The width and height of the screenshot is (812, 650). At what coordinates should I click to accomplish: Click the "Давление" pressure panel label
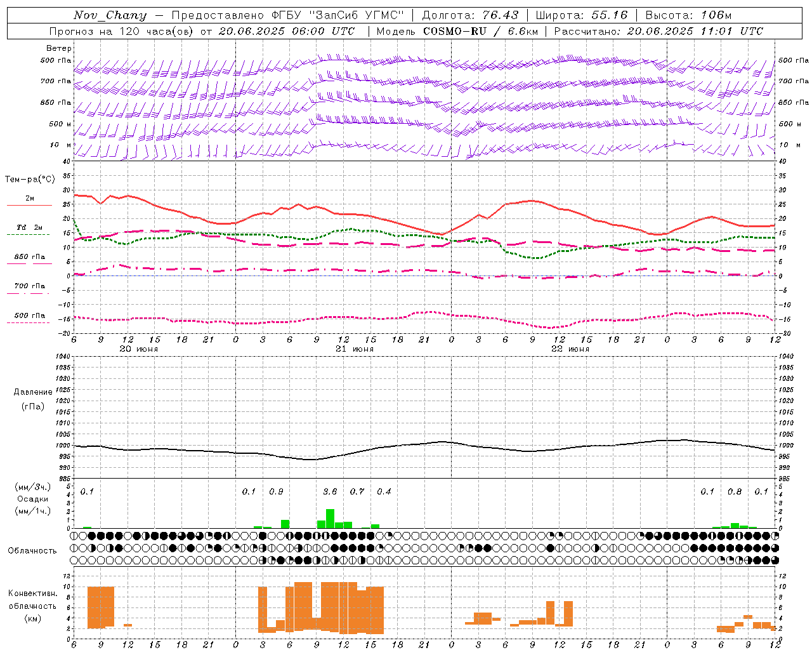pos(33,392)
